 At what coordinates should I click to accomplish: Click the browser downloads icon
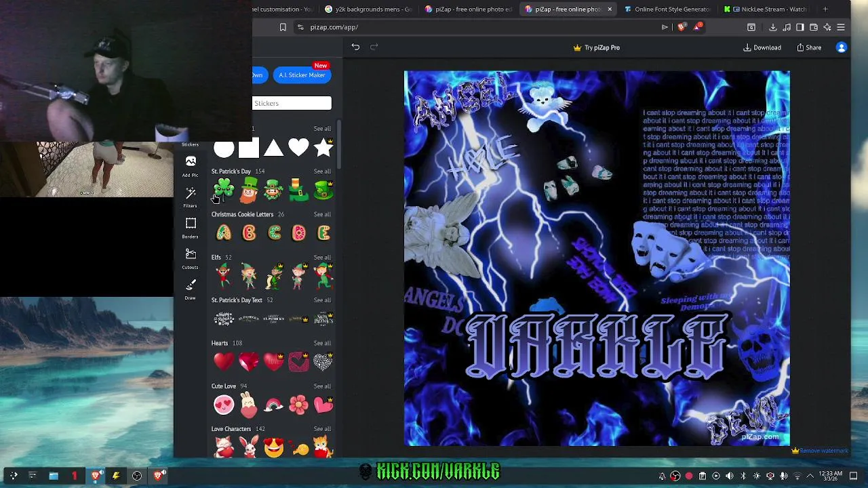[772, 27]
